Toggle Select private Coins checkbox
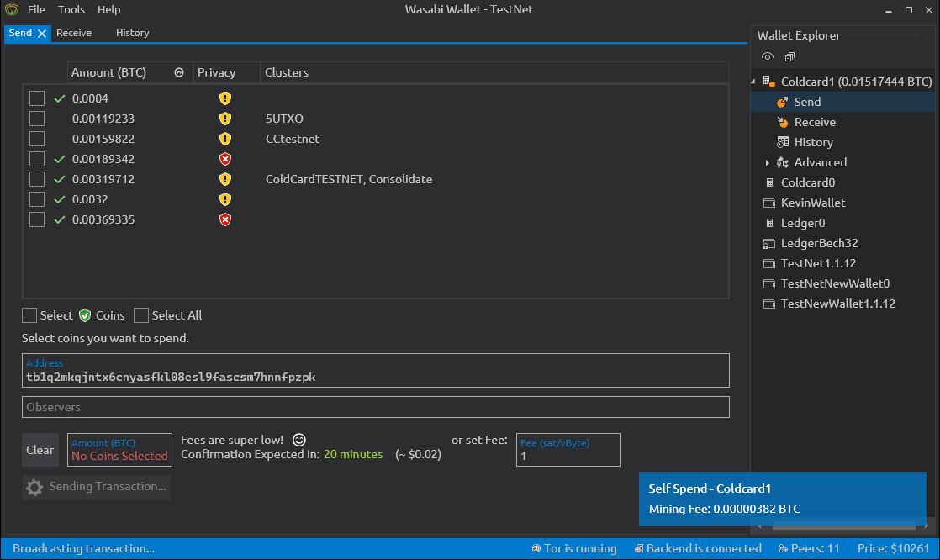940x560 pixels. (x=29, y=315)
